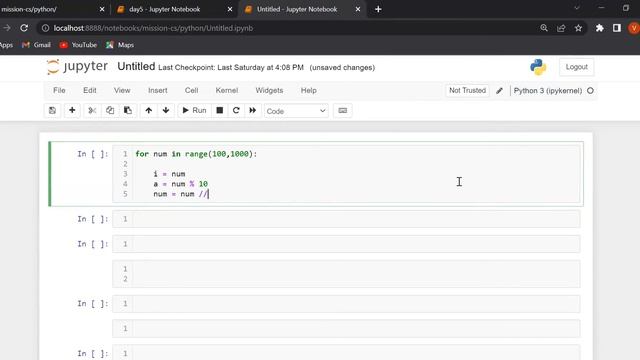640x360 pixels.
Task: View site information icon in address bar
Action: [45, 28]
